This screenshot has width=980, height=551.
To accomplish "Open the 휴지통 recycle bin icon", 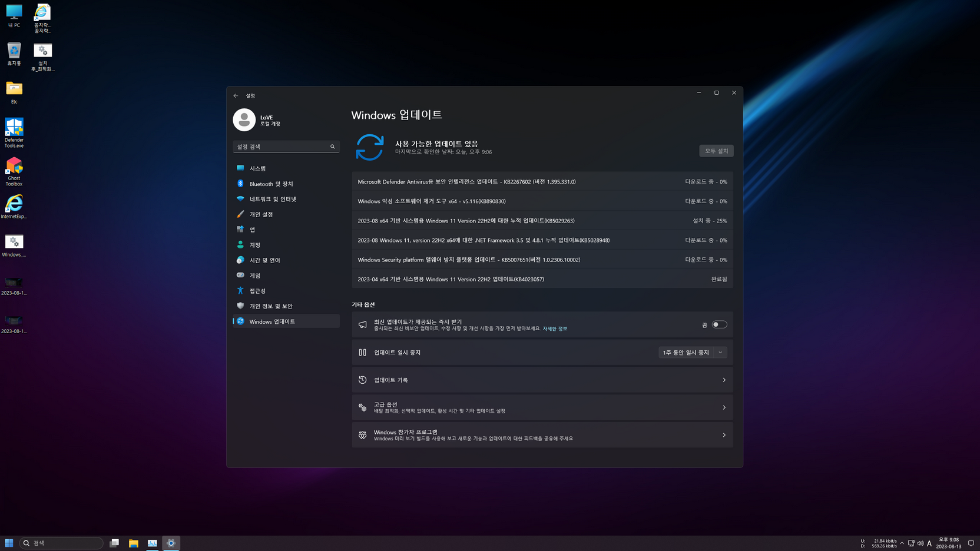I will pyautogui.click(x=14, y=54).
